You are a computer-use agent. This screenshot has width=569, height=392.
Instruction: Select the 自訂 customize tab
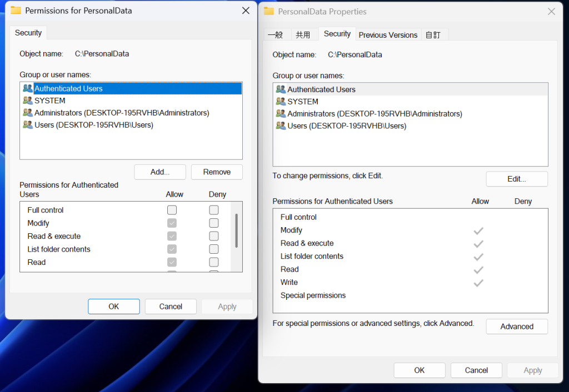433,35
